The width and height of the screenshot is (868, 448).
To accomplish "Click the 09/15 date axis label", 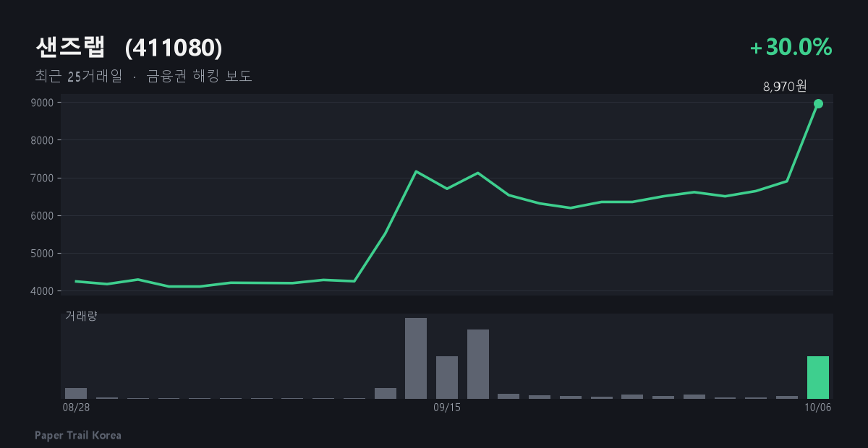I will (x=447, y=408).
